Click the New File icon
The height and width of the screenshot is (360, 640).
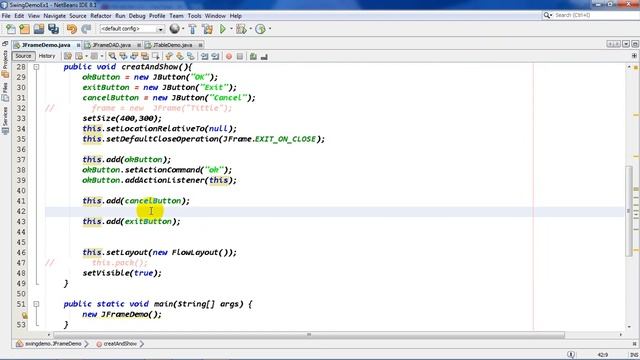tap(11, 29)
